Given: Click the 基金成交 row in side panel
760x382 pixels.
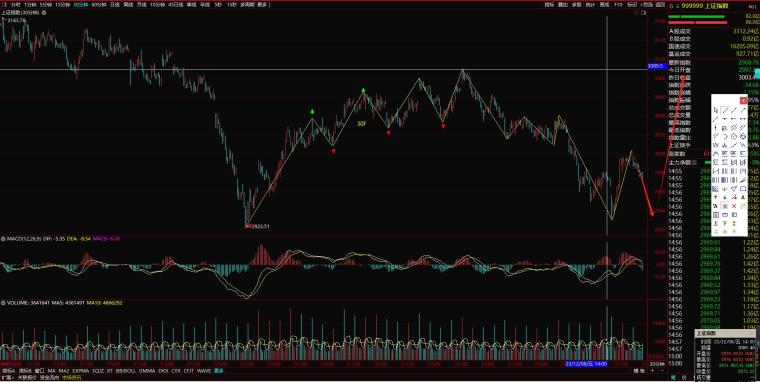Looking at the screenshot, I should click(713, 53).
